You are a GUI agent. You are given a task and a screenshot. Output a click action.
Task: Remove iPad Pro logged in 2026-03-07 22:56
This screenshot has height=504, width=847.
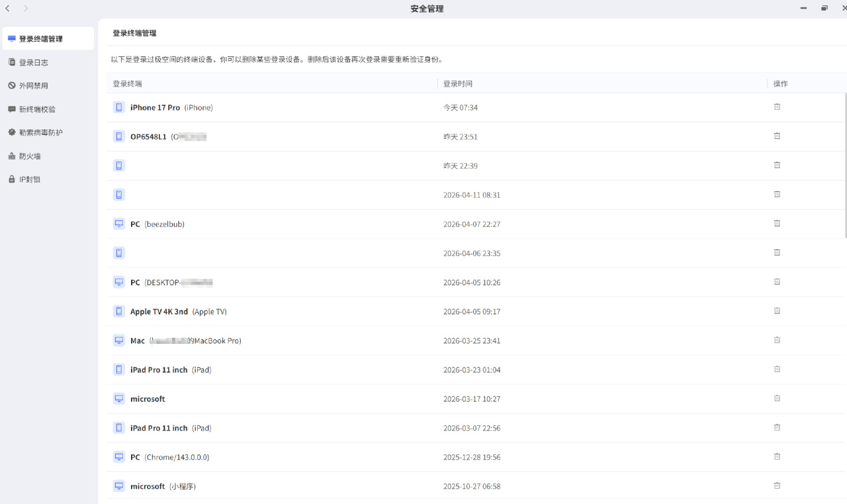click(777, 427)
